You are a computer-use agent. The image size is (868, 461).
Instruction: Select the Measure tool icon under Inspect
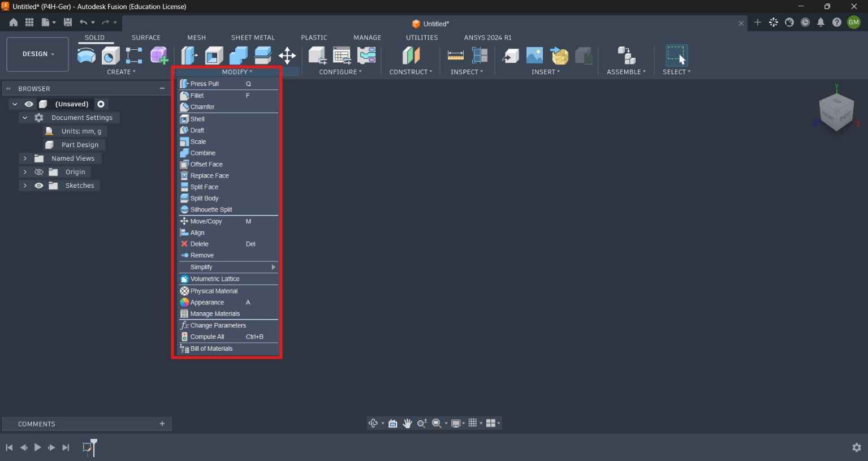pos(455,55)
